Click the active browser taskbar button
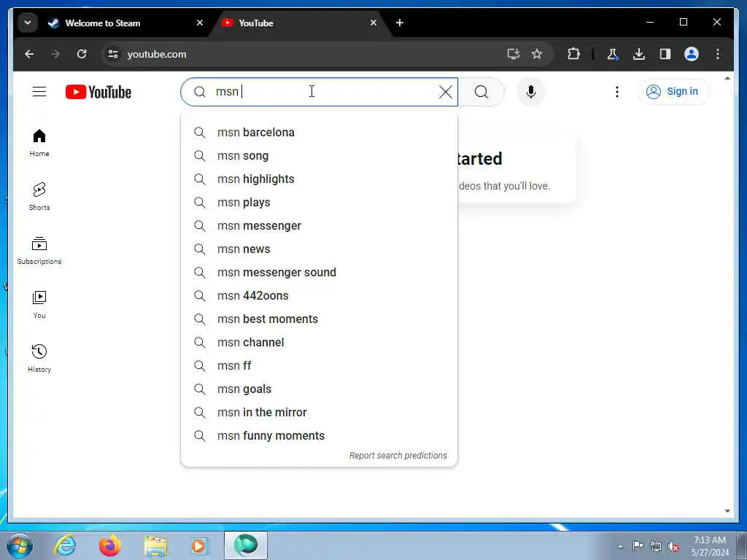Screen dimensions: 747x560 click(x=246, y=545)
